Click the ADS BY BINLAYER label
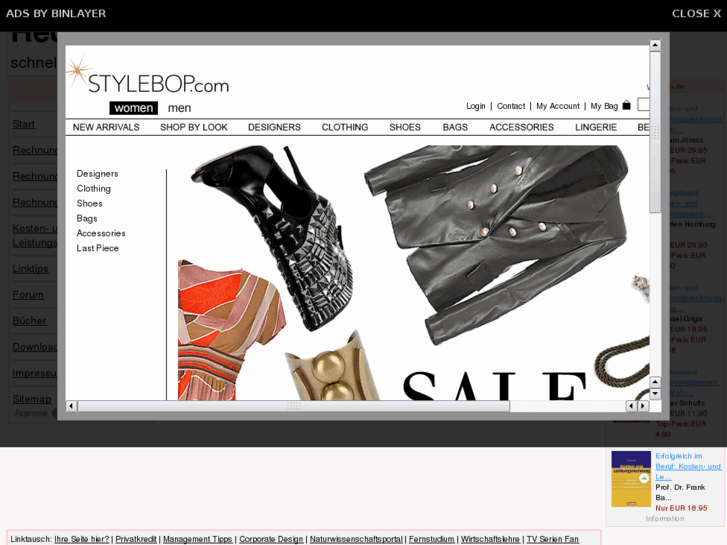Image resolution: width=727 pixels, height=545 pixels. point(56,13)
